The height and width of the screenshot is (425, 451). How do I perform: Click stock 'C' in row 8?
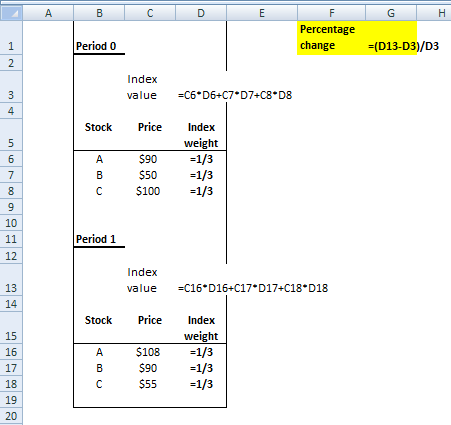pos(99,191)
